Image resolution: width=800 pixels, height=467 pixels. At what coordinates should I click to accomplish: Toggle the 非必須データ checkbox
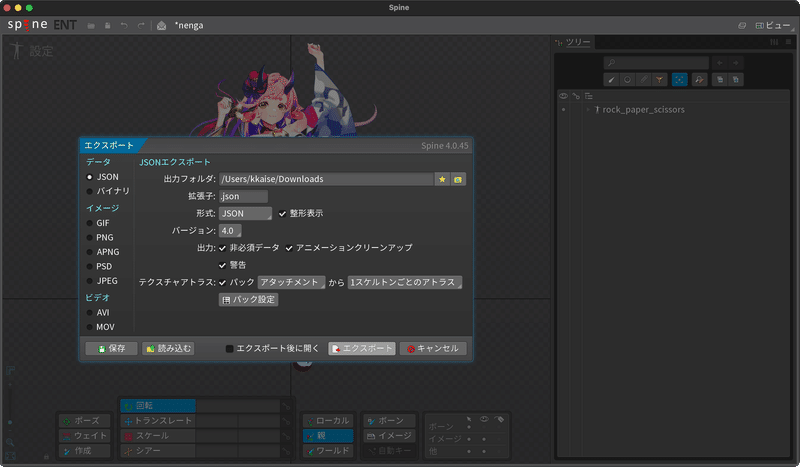pyautogui.click(x=222, y=248)
